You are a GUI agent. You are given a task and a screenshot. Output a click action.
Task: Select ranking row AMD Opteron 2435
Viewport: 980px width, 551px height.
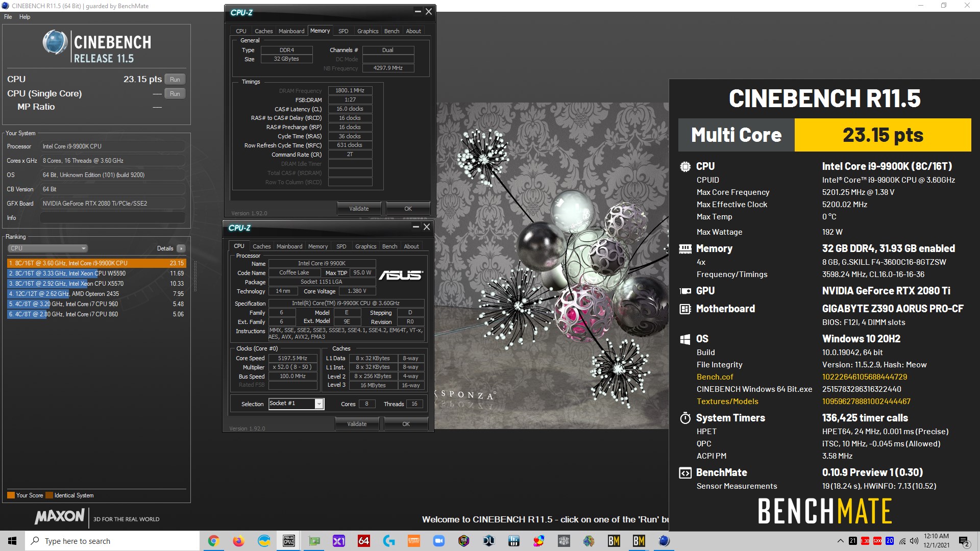(96, 294)
